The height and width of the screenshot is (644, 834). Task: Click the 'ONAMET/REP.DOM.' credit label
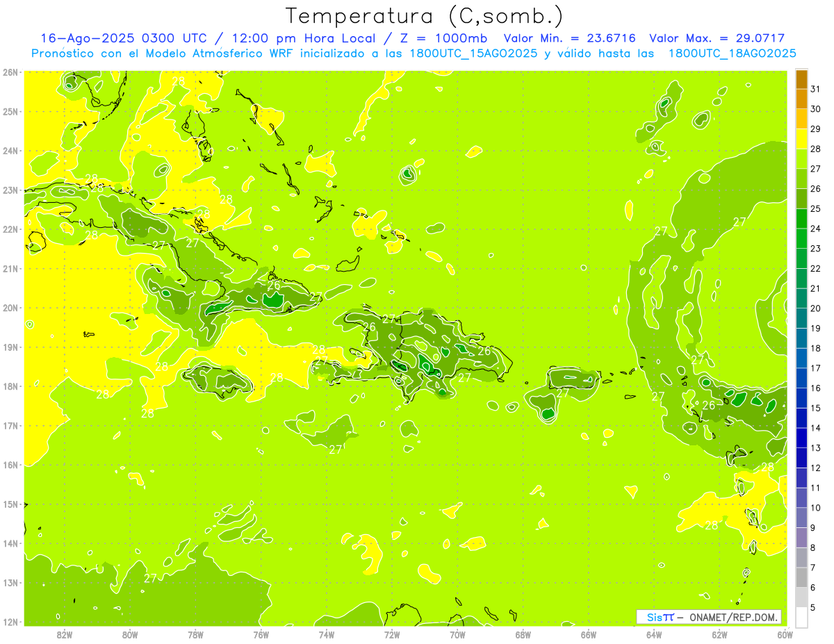pyautogui.click(x=733, y=617)
